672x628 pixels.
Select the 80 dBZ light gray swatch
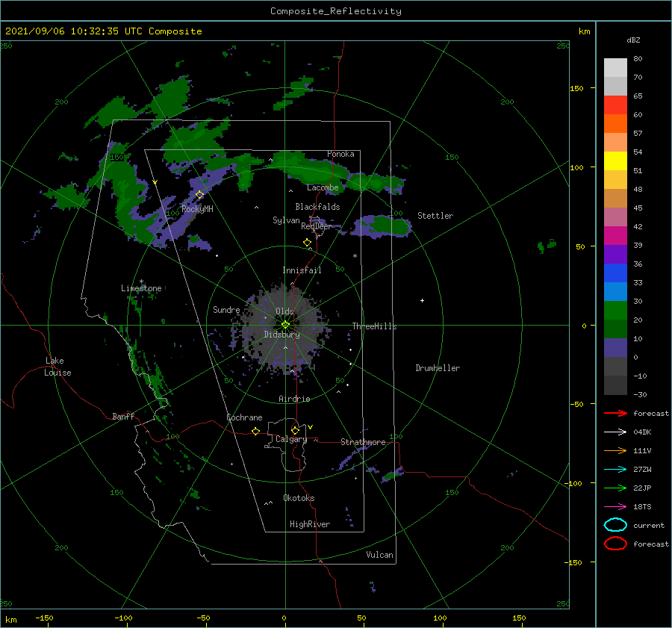615,67
